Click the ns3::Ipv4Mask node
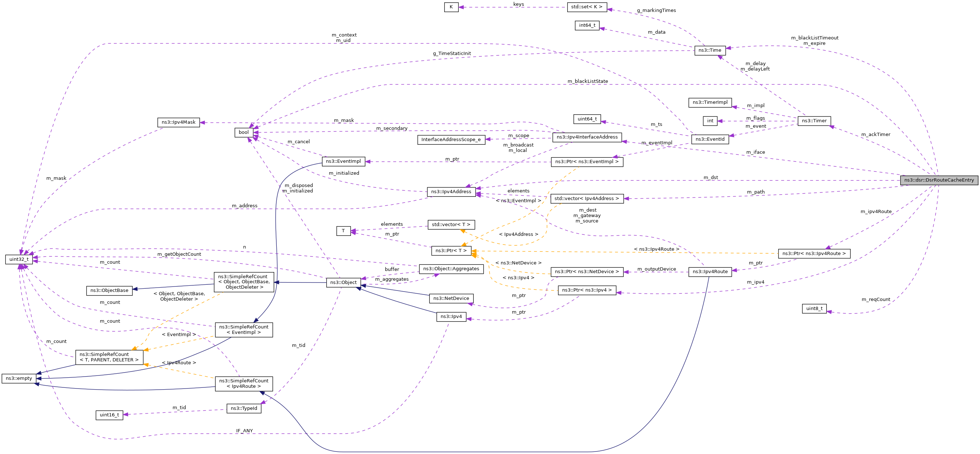980x454 pixels. (178, 123)
